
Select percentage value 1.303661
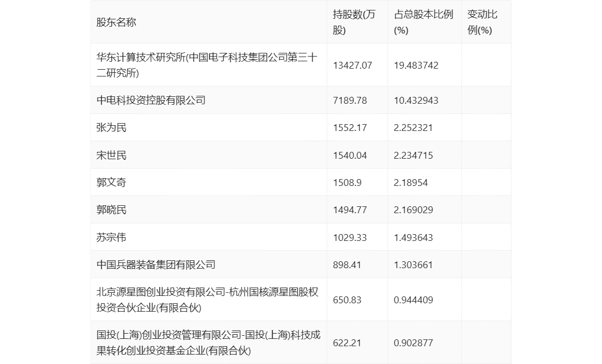tap(413, 264)
